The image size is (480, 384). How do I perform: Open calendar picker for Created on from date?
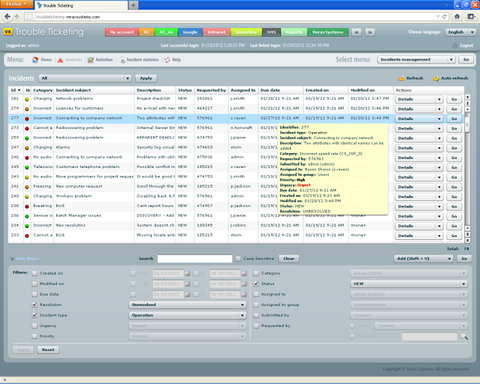tap(187, 273)
